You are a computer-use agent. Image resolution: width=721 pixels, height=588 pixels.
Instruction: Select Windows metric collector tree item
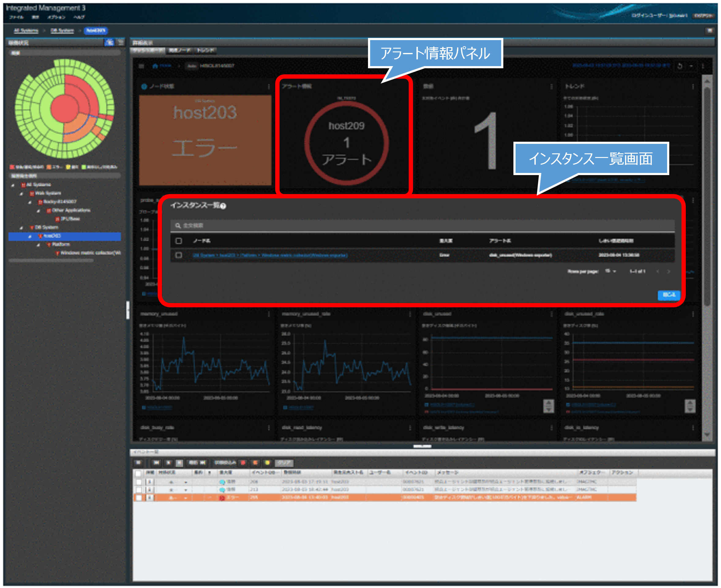pyautogui.click(x=88, y=253)
